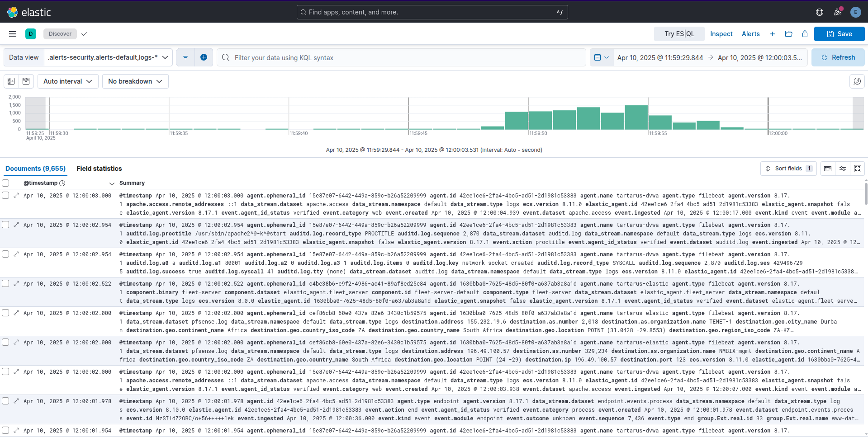The image size is (868, 437).
Task: Expand first document row details
Action: 16,196
